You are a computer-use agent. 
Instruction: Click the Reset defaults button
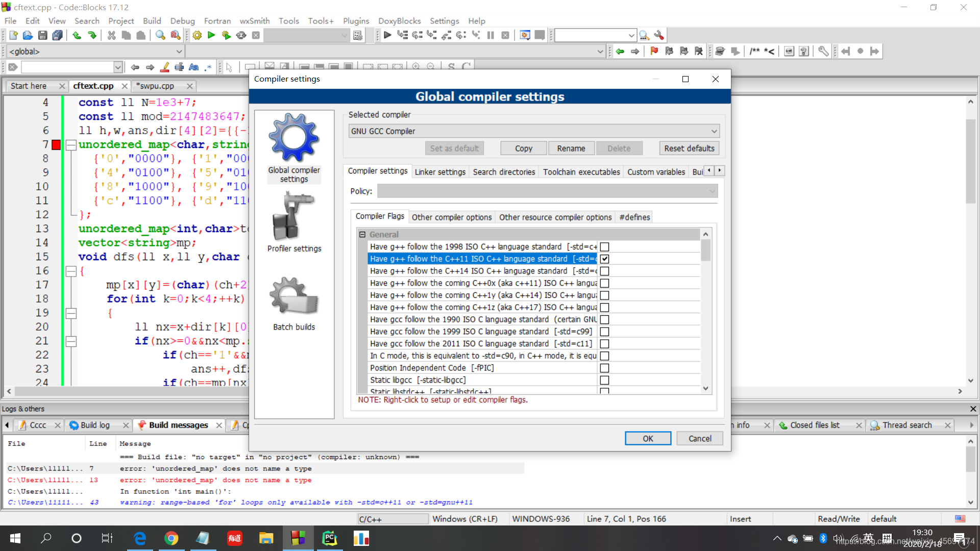689,148
